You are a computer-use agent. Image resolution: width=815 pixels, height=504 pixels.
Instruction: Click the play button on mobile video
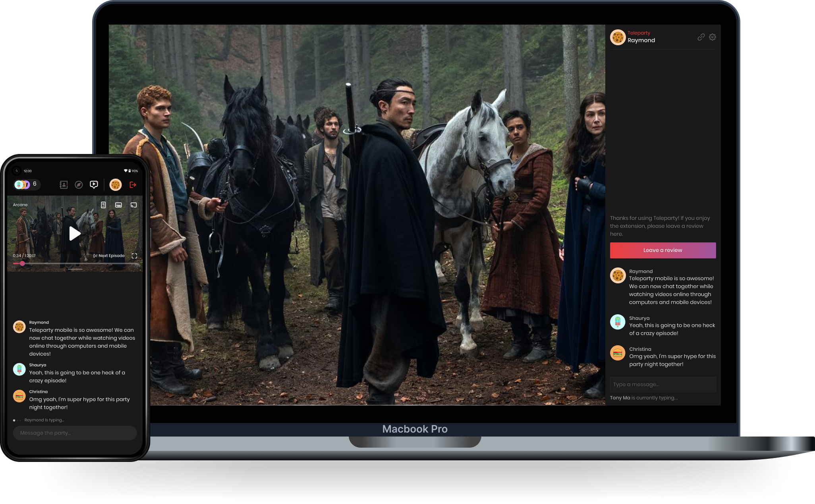(x=74, y=233)
